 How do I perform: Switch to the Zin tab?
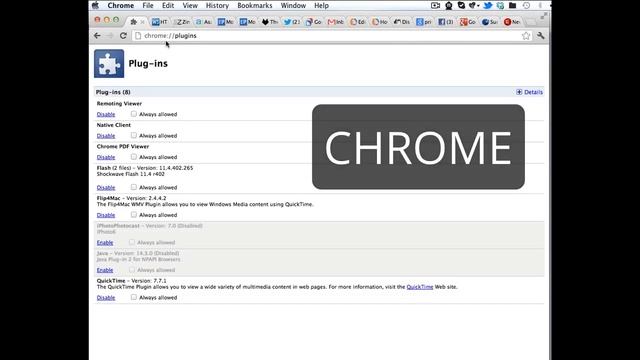[182, 22]
